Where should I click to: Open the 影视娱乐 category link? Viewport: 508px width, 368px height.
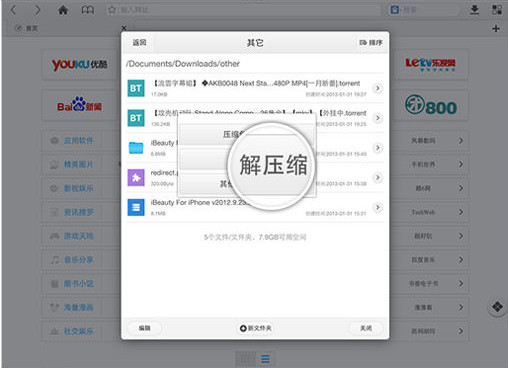[x=78, y=188]
